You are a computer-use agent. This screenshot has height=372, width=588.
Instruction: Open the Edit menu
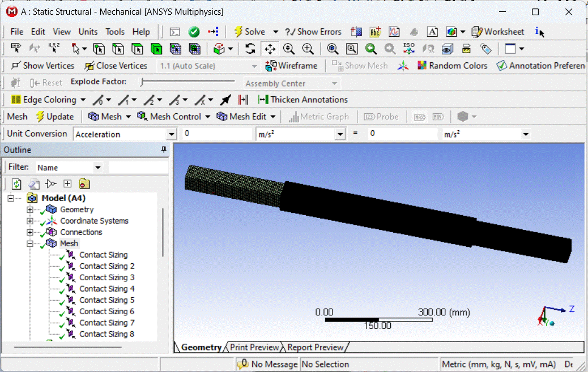click(x=38, y=32)
